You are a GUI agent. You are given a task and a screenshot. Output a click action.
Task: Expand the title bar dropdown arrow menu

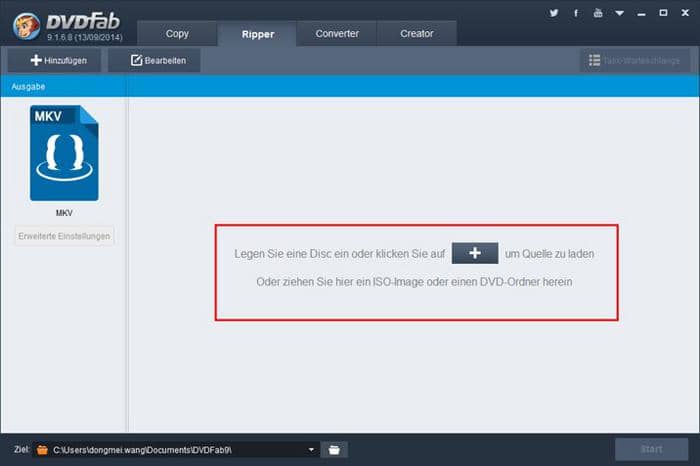[x=620, y=13]
